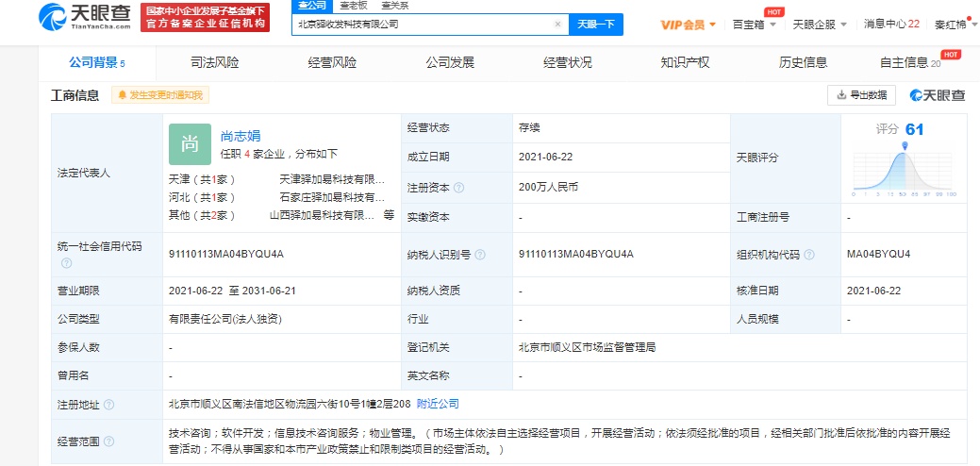Click 营业期限 2021-06-22 至 2031-06-21
The image size is (980, 466).
click(232, 291)
